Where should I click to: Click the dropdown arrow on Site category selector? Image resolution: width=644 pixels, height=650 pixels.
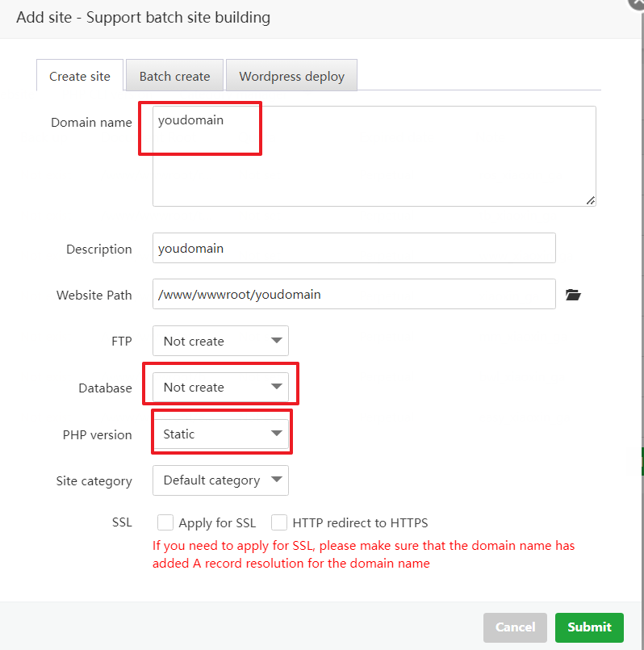tap(275, 480)
